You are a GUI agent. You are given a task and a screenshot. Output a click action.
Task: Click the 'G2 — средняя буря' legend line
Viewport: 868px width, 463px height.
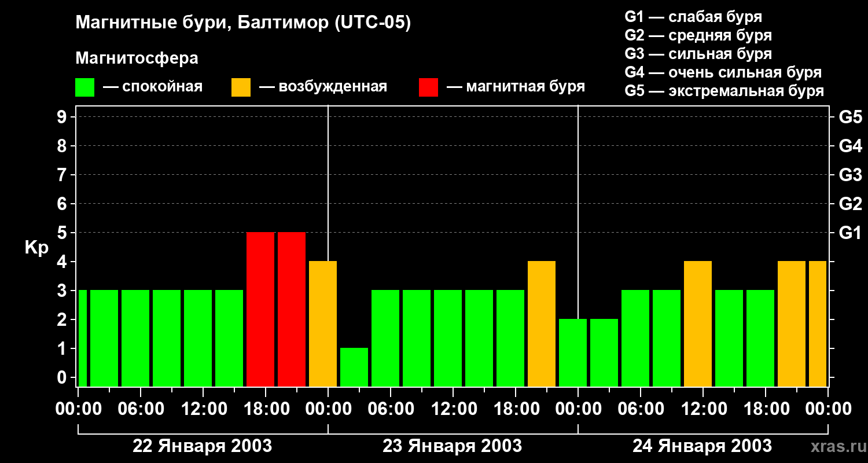click(698, 35)
